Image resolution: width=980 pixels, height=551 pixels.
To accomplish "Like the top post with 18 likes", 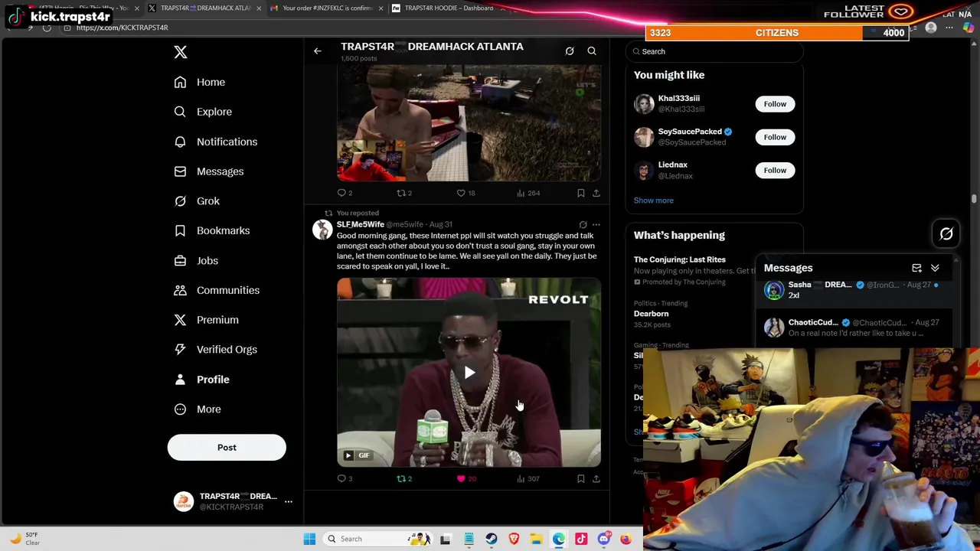I will [465, 193].
